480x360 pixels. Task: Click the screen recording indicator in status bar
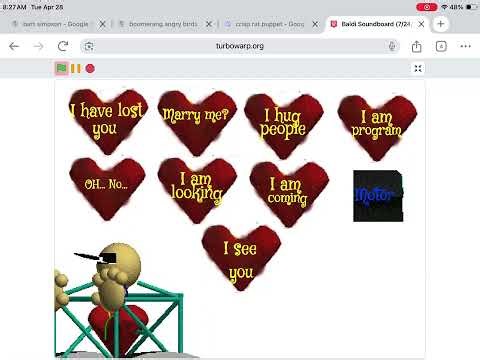click(426, 7)
